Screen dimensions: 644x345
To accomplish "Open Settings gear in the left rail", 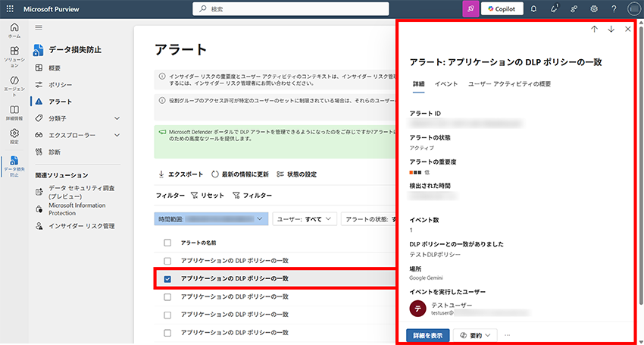I will 14,135.
